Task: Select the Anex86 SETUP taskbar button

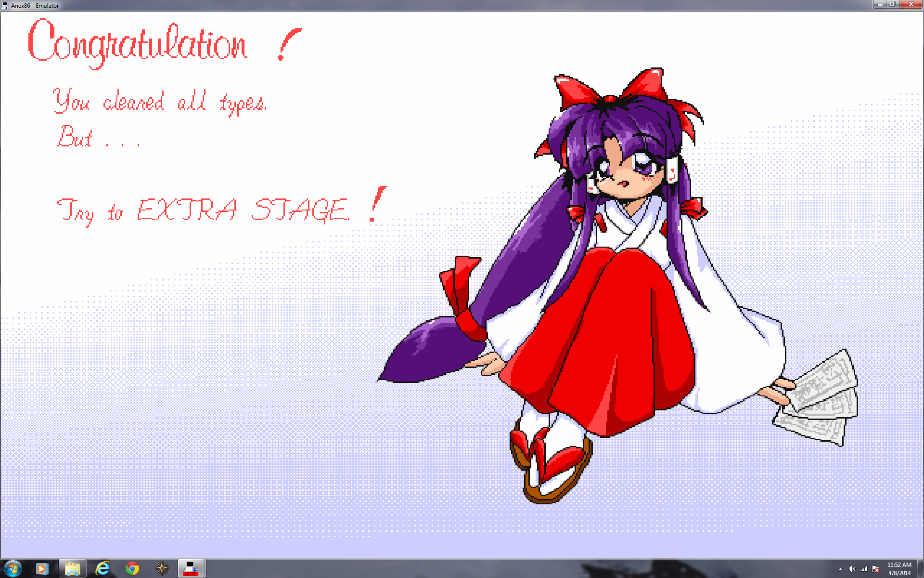Action: [x=192, y=569]
